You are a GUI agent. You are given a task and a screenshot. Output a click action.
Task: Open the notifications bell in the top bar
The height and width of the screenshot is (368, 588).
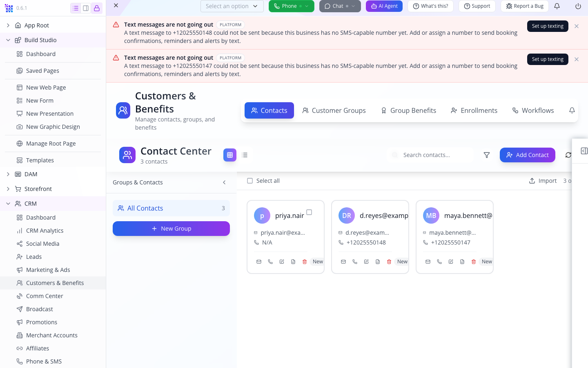pos(557,6)
